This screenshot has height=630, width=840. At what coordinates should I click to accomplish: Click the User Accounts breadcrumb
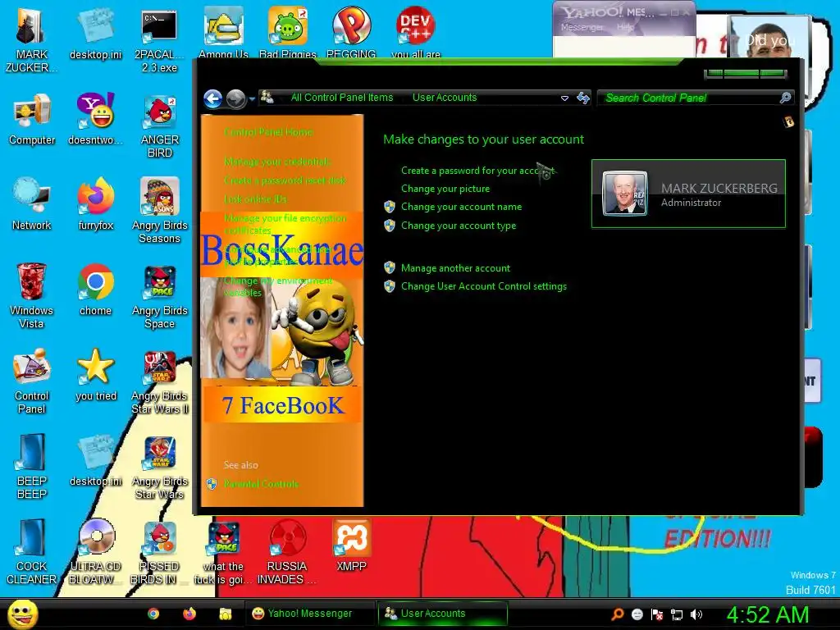tap(444, 98)
